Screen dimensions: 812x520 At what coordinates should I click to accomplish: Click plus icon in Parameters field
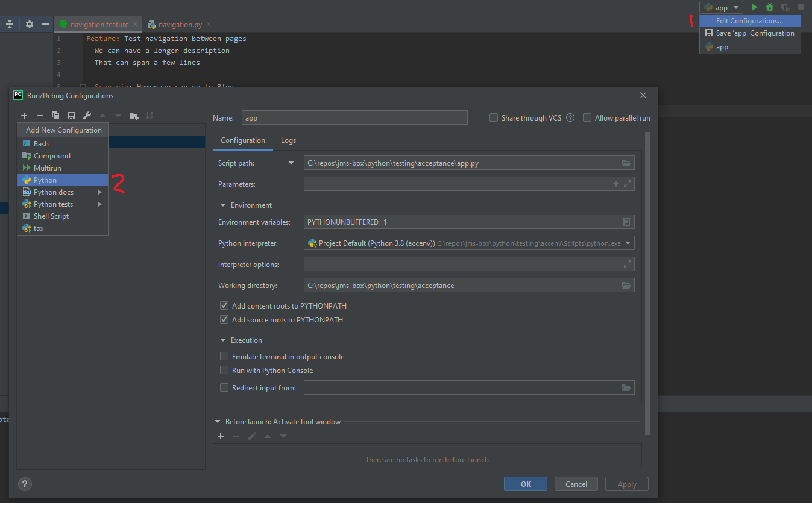[616, 184]
